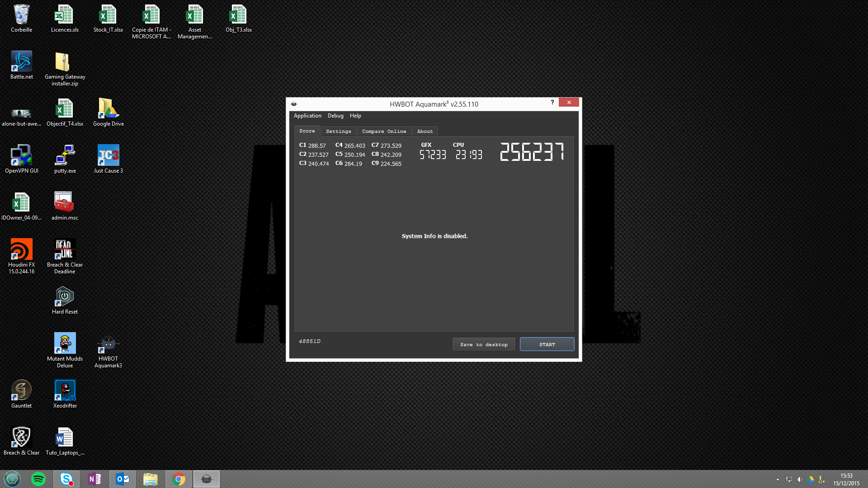Select the Score tab
The height and width of the screenshot is (488, 868).
[307, 131]
